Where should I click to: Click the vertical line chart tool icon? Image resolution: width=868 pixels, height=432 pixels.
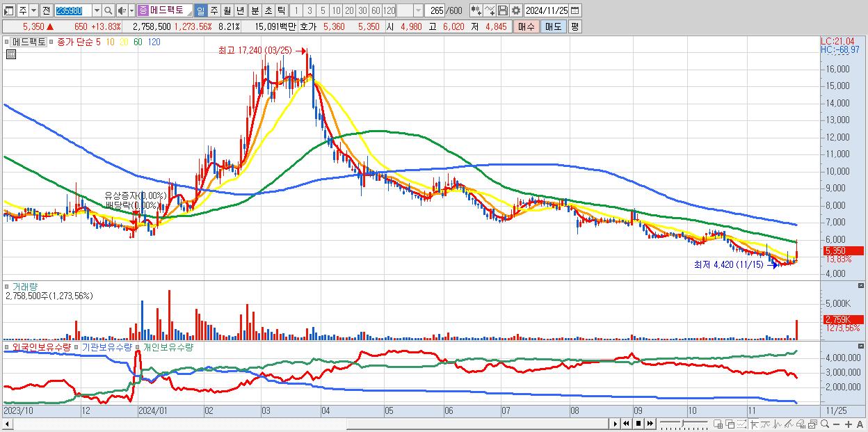coord(778,424)
